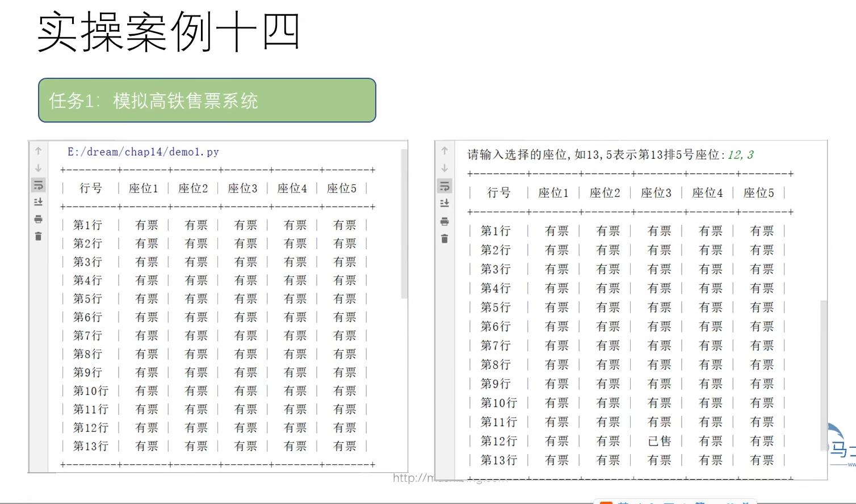
Task: Select the 第7行 label in left console
Action: point(87,335)
